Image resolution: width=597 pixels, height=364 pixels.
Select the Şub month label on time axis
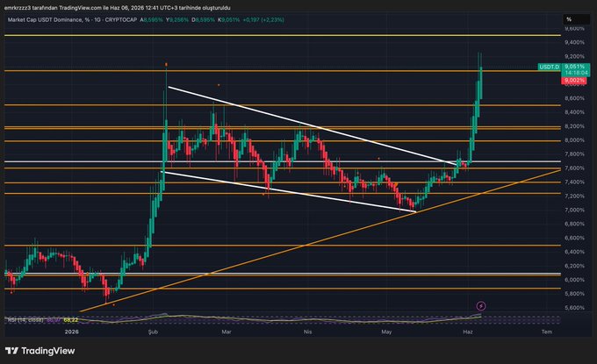coord(153,332)
